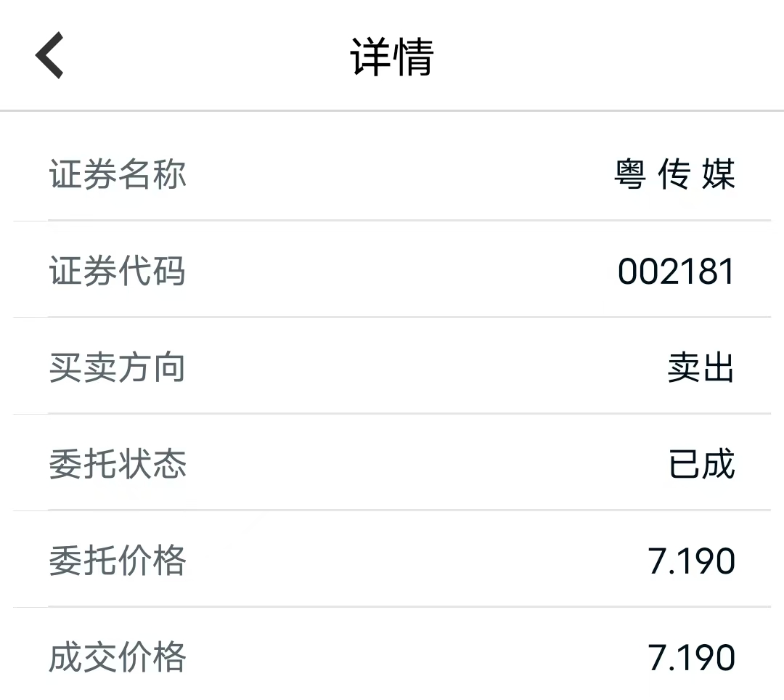The image size is (784, 700).
Task: Open the 成交价格 row
Action: click(x=392, y=654)
